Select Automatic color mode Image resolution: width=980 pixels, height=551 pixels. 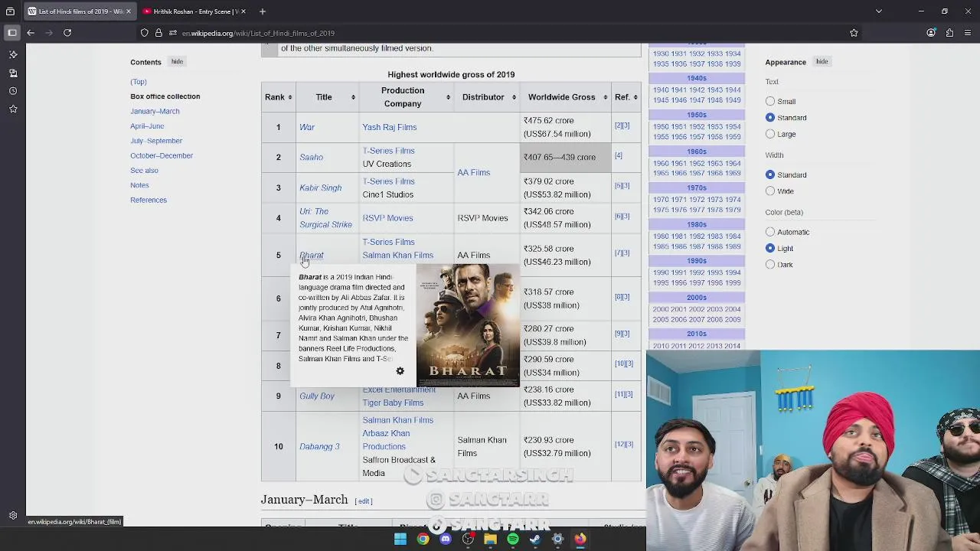click(770, 232)
